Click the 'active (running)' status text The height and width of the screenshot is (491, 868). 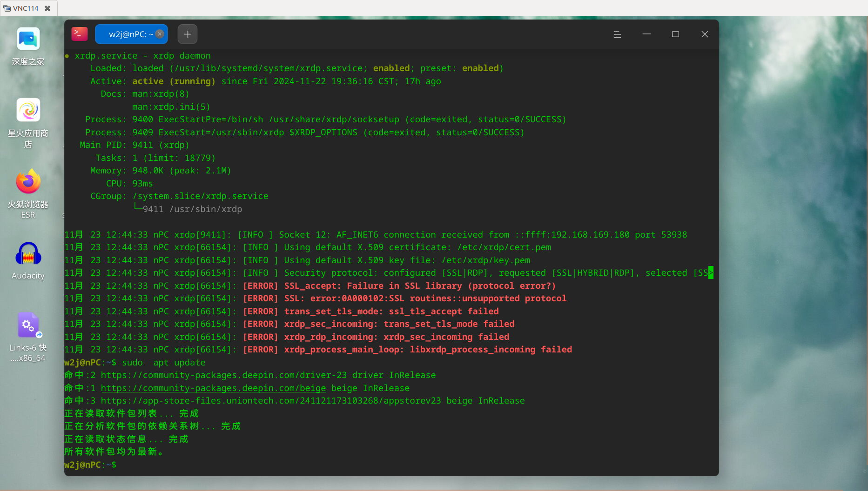[x=174, y=81]
